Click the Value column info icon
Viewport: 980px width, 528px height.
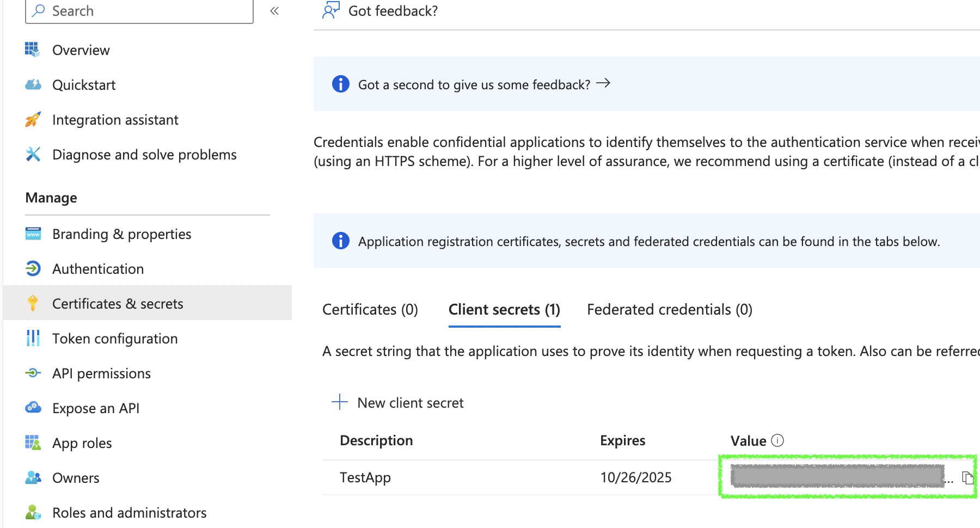click(x=777, y=440)
